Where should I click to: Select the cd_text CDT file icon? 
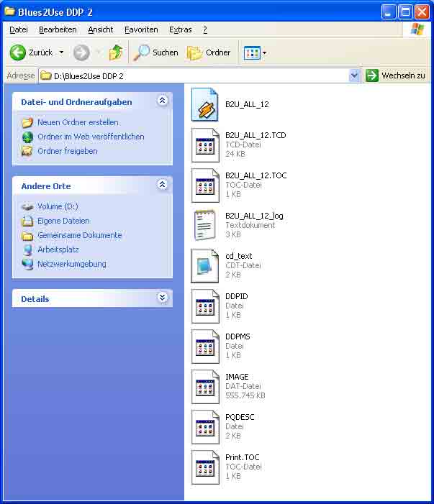[x=205, y=266]
